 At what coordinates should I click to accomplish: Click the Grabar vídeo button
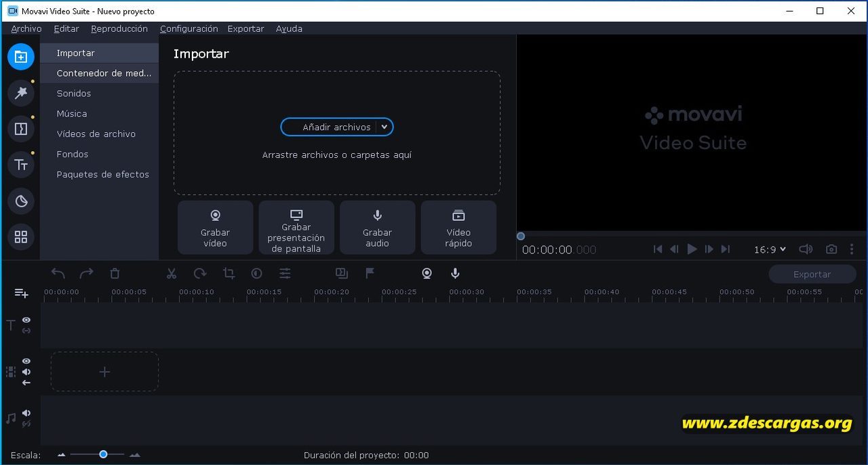215,228
